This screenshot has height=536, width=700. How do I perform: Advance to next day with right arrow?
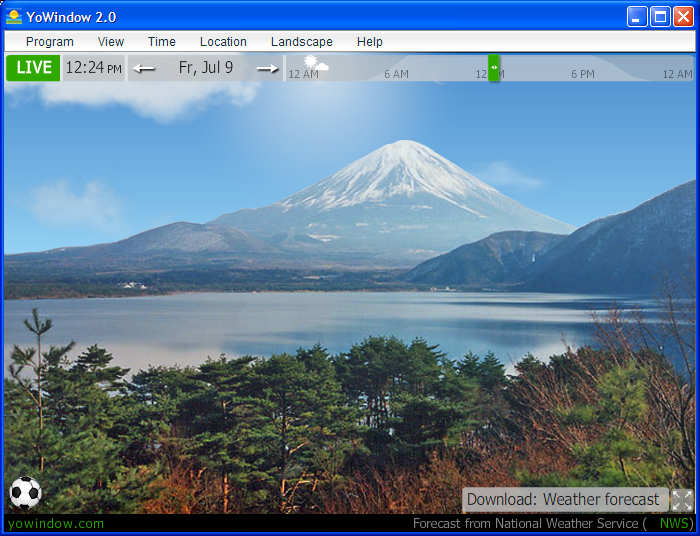[x=267, y=68]
